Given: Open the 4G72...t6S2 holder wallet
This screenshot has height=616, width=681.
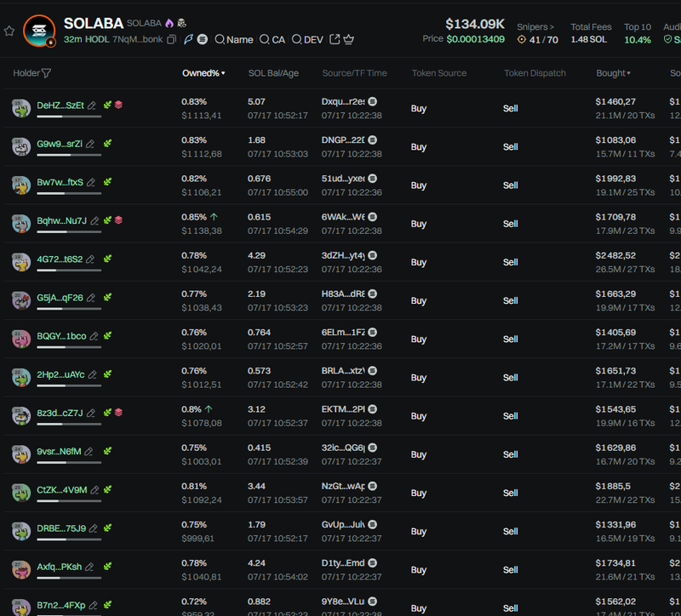Looking at the screenshot, I should pyautogui.click(x=60, y=259).
